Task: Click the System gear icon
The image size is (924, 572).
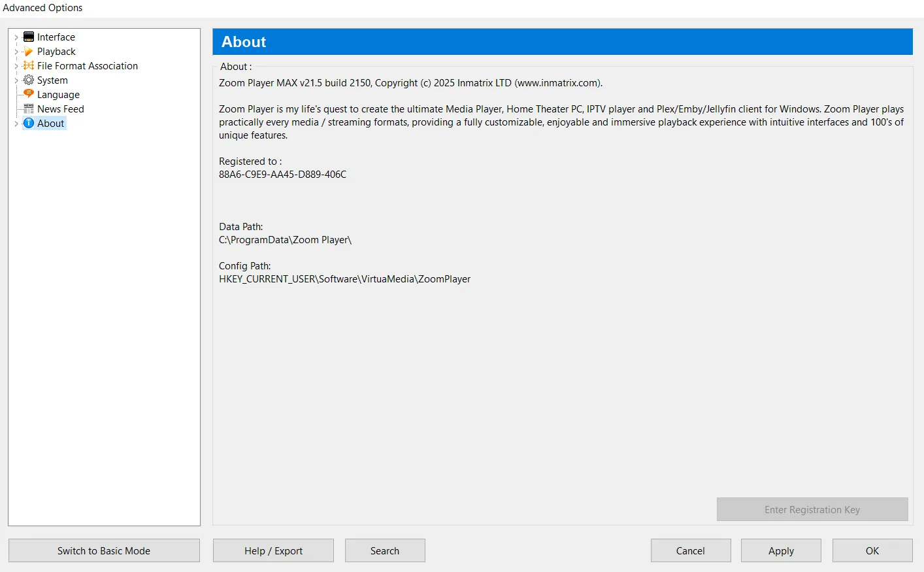Action: (x=29, y=80)
